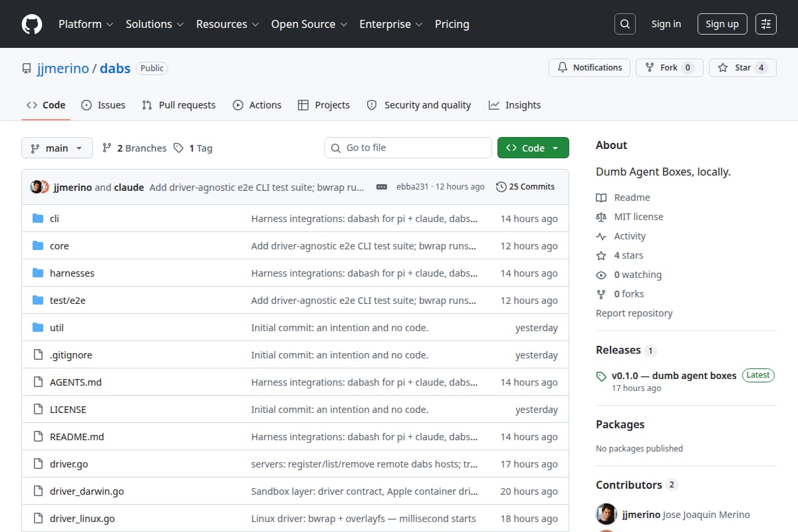Expand the Platform menu in header

click(x=85, y=24)
